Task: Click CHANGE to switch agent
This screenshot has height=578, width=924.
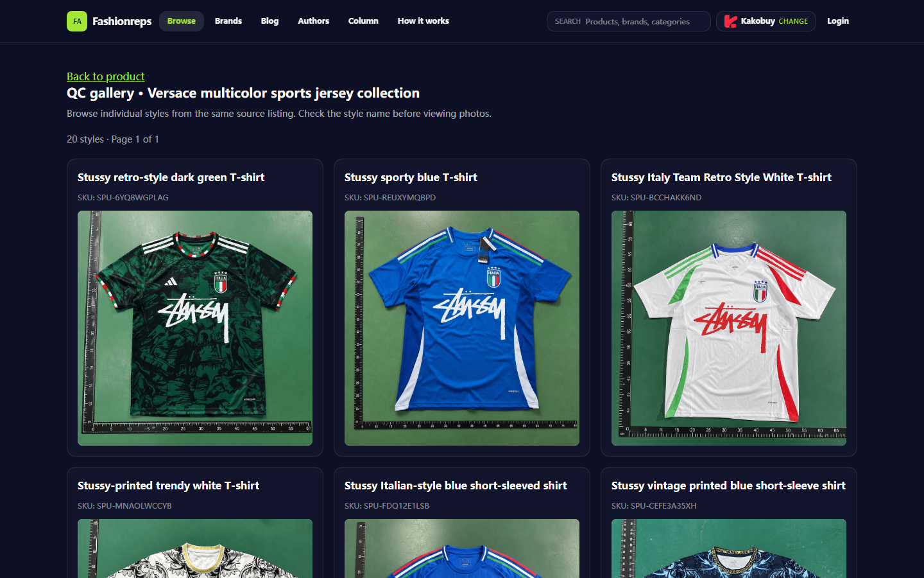Action: click(793, 21)
